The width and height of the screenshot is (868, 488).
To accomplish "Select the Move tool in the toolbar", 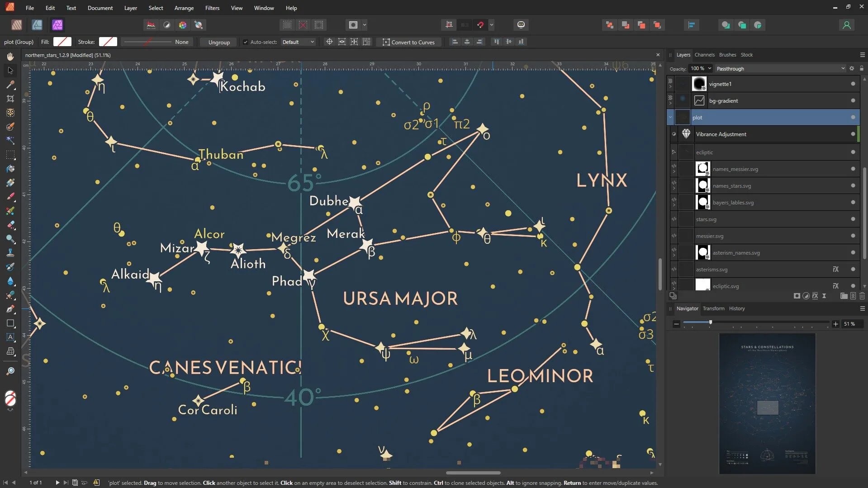I will point(10,70).
